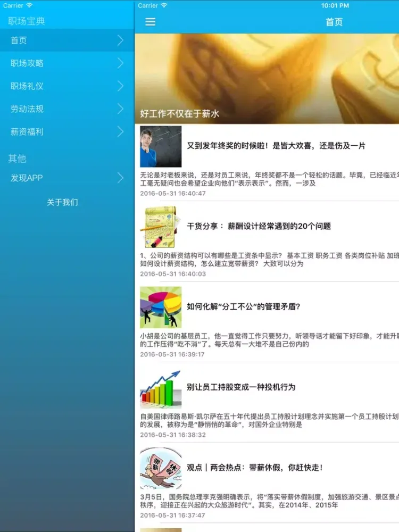Expand 劳动法规 chevron arrow
Screen dimensions: 399x532
coord(121,109)
